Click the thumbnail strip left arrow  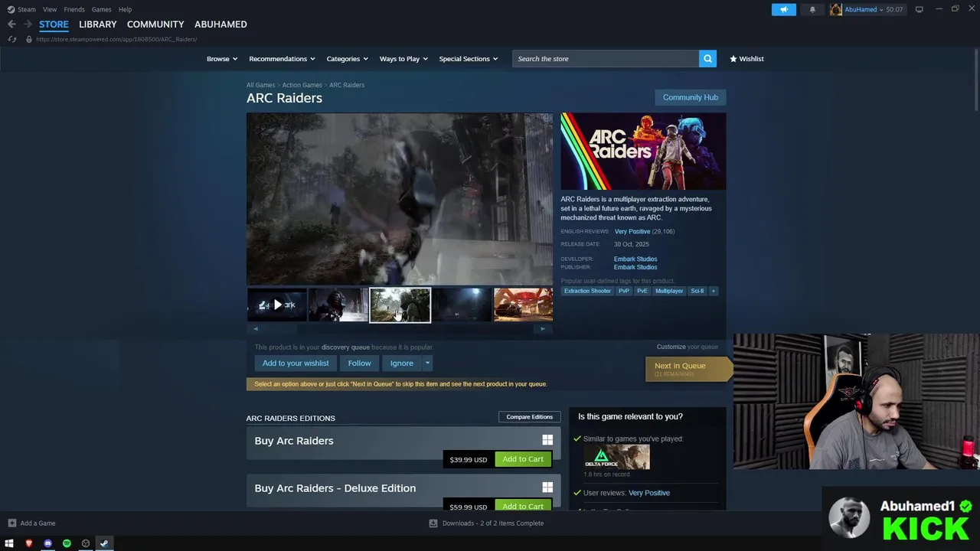coord(256,329)
